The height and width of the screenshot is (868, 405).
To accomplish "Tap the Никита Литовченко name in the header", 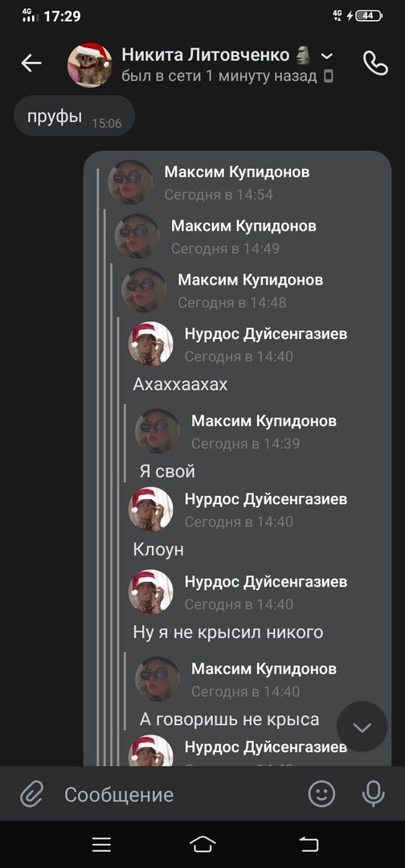I will [x=205, y=55].
